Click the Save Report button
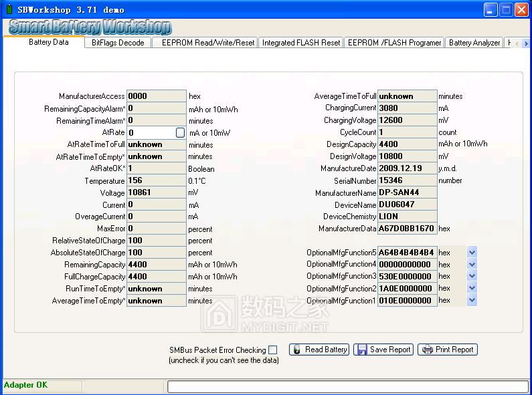The width and height of the screenshot is (532, 395). pos(383,350)
